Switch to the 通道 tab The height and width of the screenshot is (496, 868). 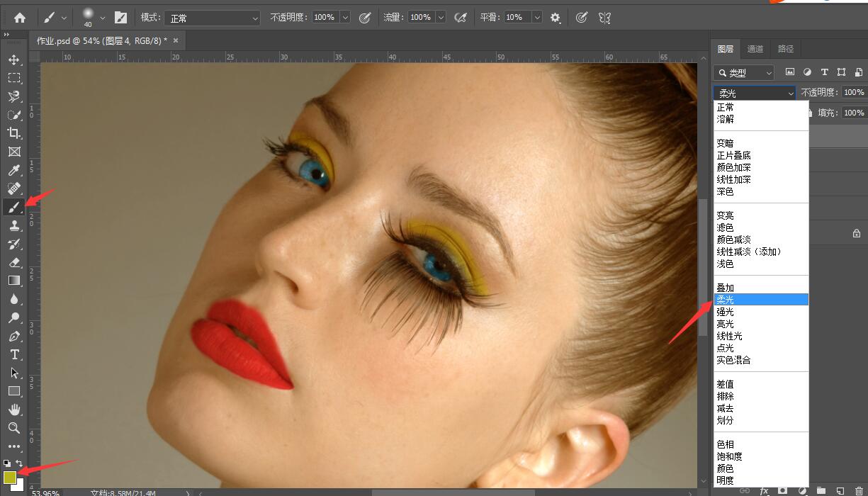(755, 49)
